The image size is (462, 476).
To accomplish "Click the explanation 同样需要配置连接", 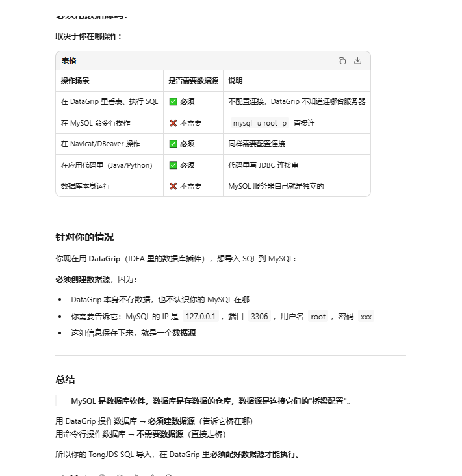I will (x=257, y=144).
